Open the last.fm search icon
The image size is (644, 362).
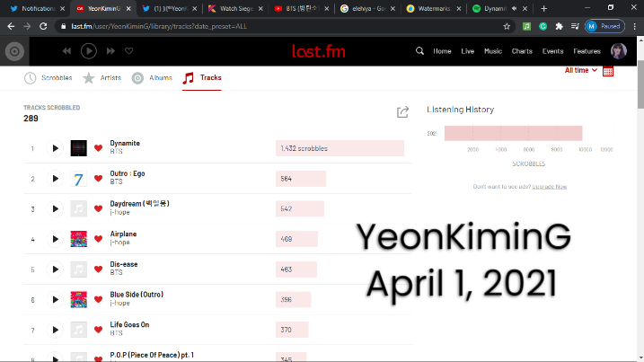point(419,51)
